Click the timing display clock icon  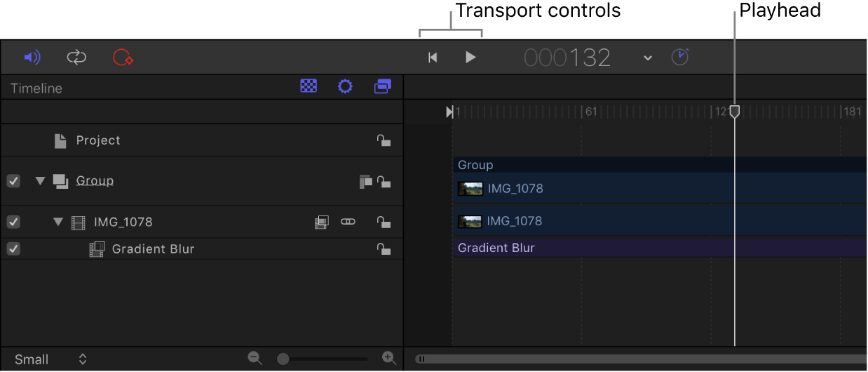[x=680, y=58]
